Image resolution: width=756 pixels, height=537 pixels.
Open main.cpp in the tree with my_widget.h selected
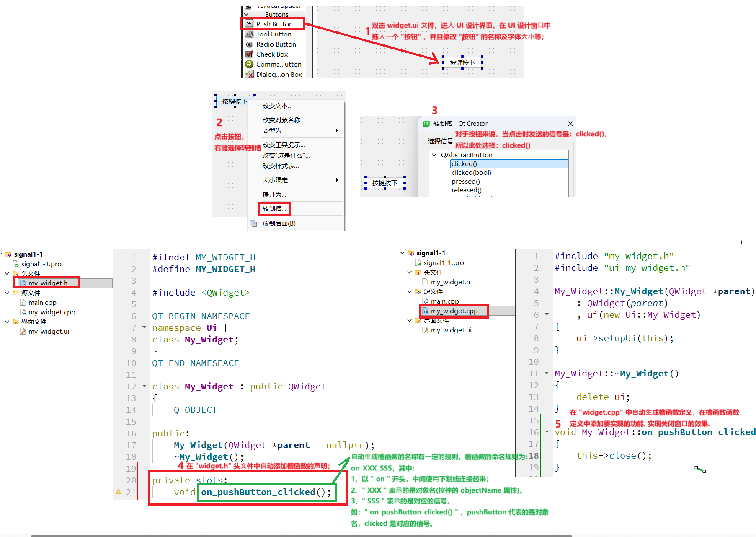tap(42, 303)
